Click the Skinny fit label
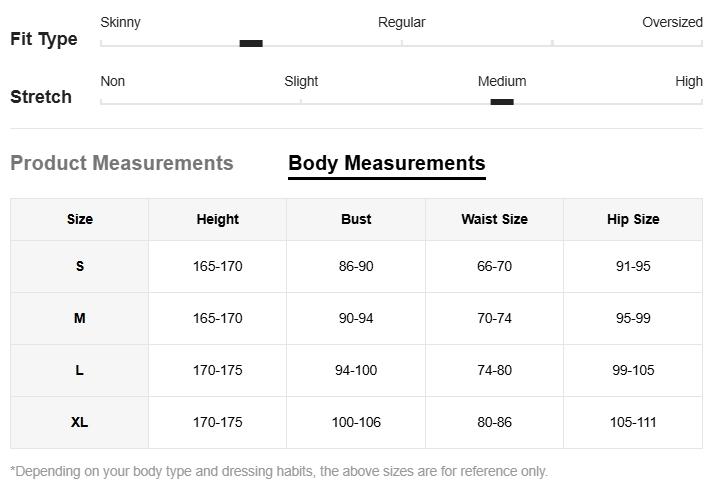The height and width of the screenshot is (490, 715). (x=120, y=22)
